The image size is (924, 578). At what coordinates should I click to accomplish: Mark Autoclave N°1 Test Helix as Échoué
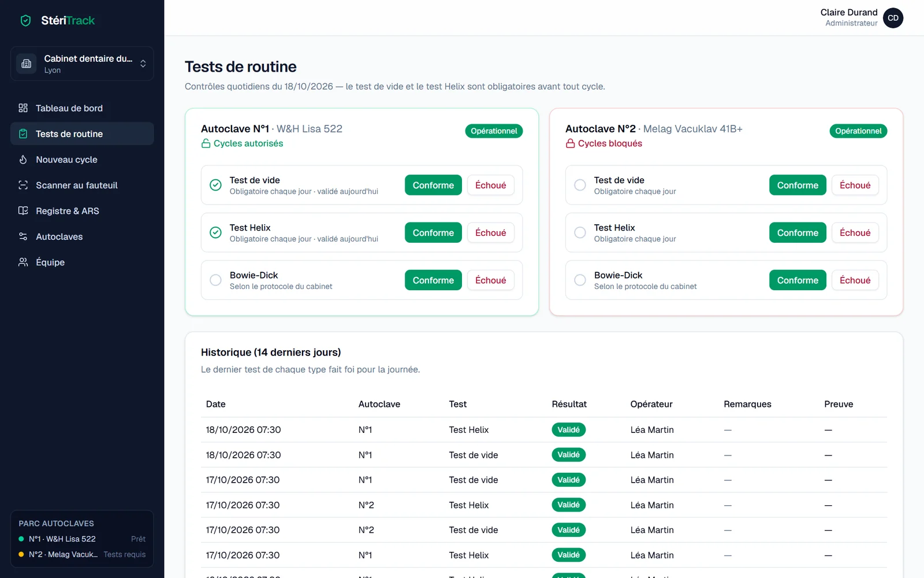point(490,232)
